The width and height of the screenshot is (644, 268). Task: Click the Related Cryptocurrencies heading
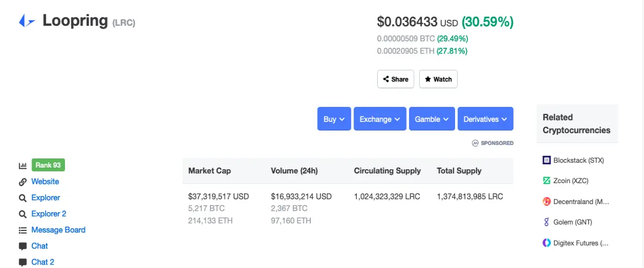point(576,124)
